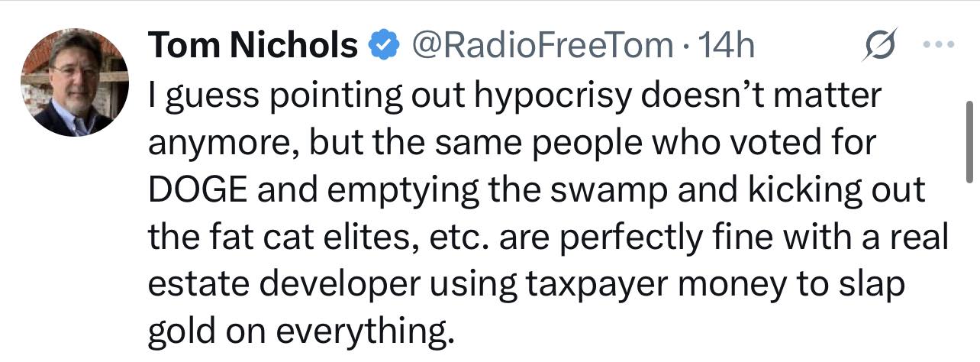This screenshot has width=980, height=362.
Task: Click the vertical scrollbar at right edge
Action: [969, 142]
